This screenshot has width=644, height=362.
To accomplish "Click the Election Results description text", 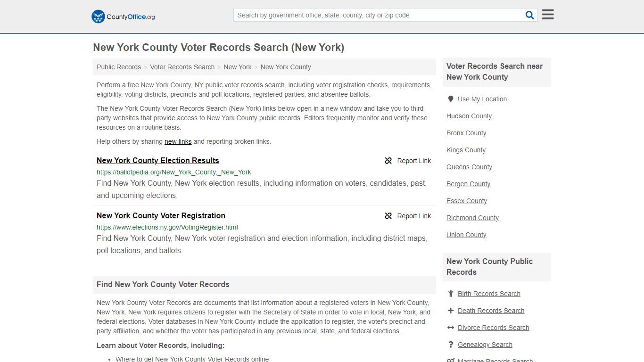I will tap(262, 189).
